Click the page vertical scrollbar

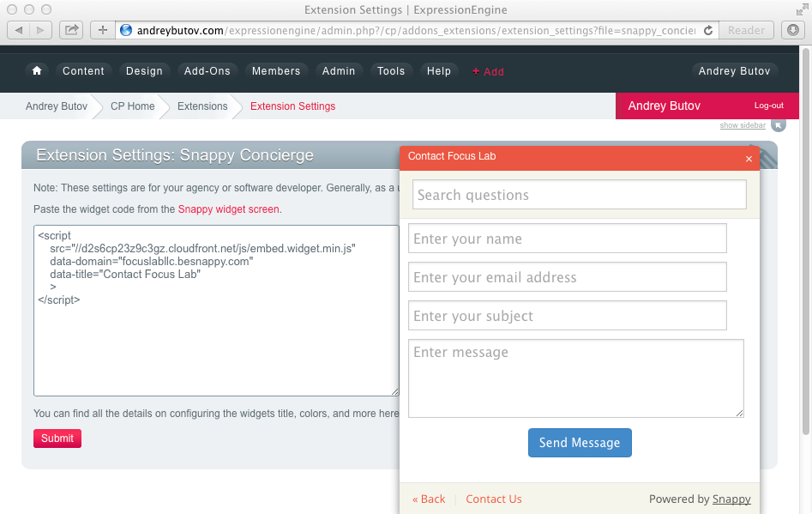805,241
